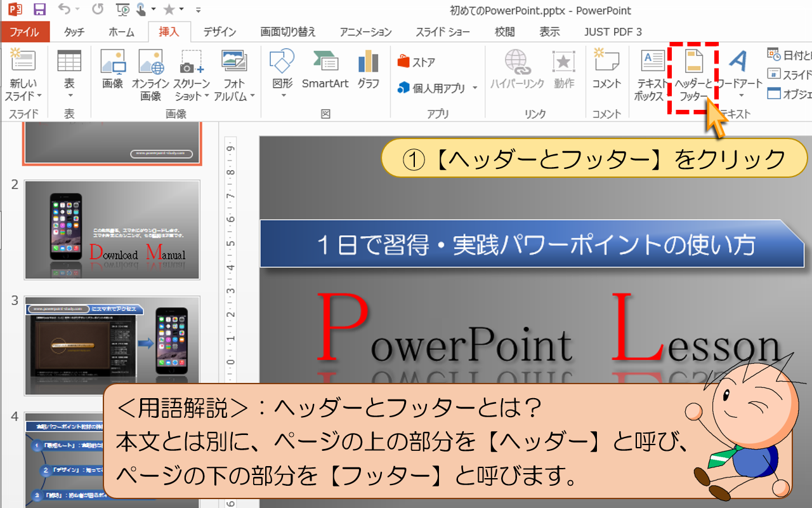
Task: Open the ファイル tab
Action: [24, 32]
